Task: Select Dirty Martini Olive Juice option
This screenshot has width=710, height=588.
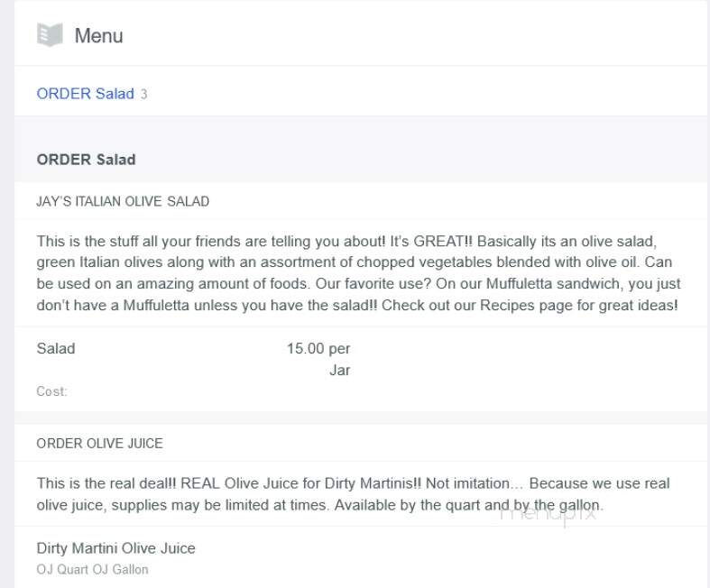Action: pos(115,548)
